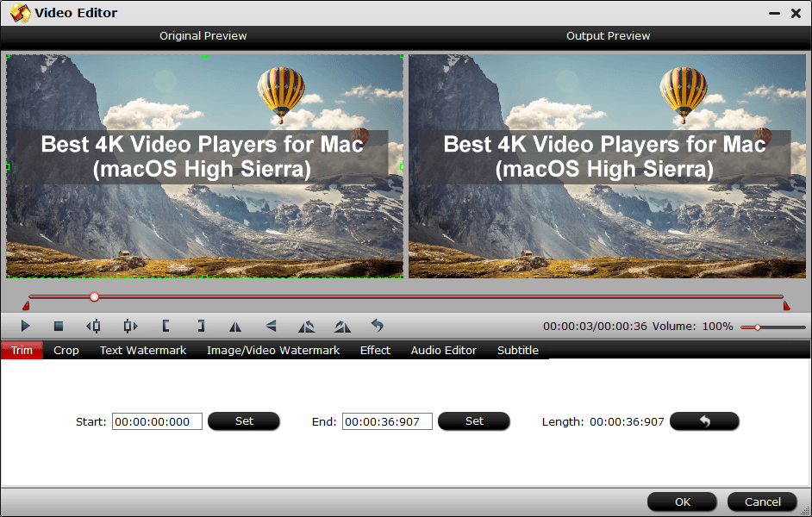The image size is (812, 517).
Task: Go to the Subtitle tab
Action: click(x=518, y=351)
